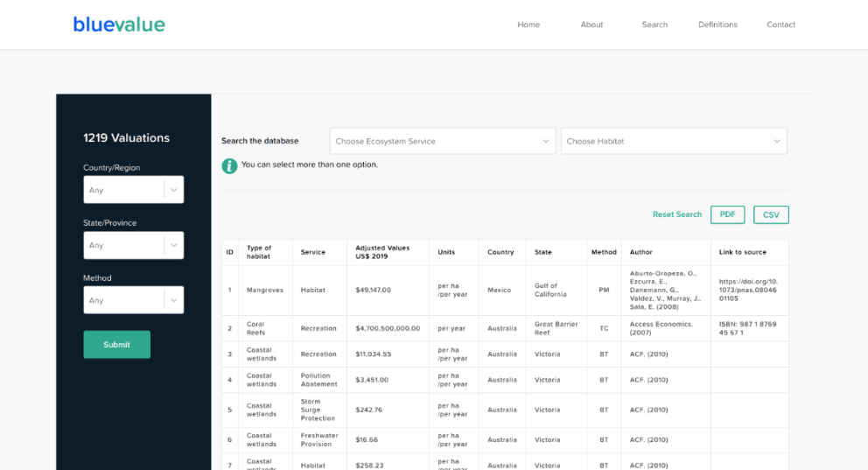Click the Submit button
Screen dimensions: 868x470
(x=116, y=344)
